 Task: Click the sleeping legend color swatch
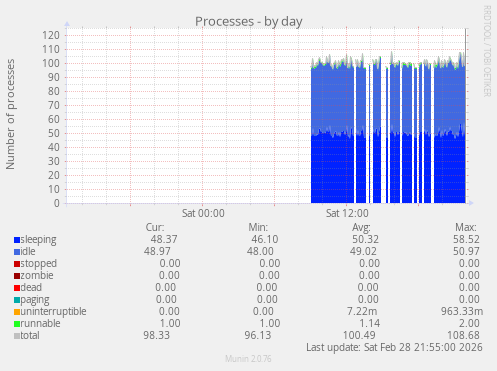(17, 240)
